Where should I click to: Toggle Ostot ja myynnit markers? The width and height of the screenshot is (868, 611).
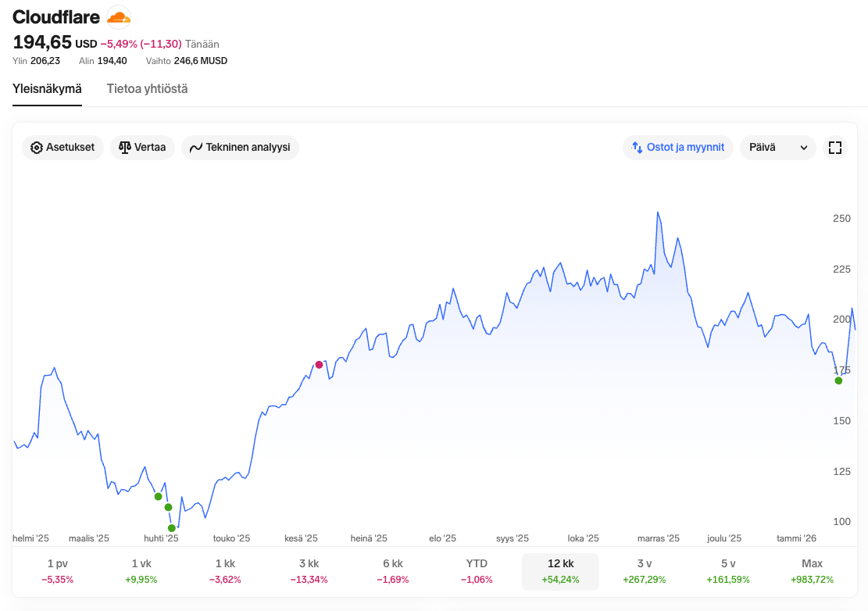click(x=678, y=147)
